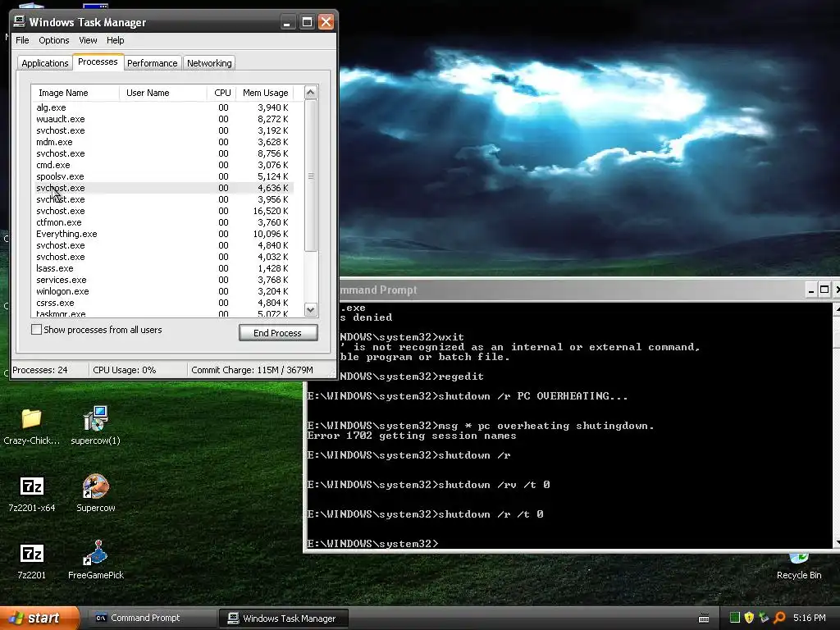Click the process list scroll up arrow
This screenshot has width=840, height=630.
[x=311, y=92]
